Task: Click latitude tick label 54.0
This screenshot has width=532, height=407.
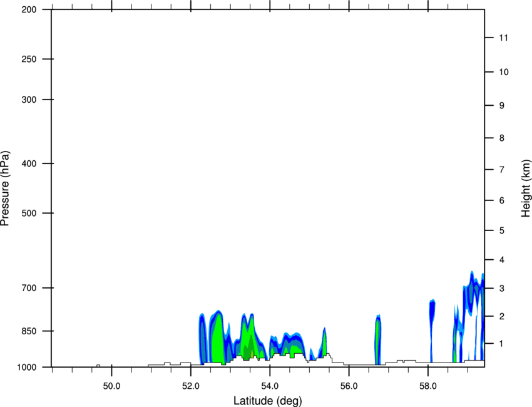Action: [x=270, y=386]
